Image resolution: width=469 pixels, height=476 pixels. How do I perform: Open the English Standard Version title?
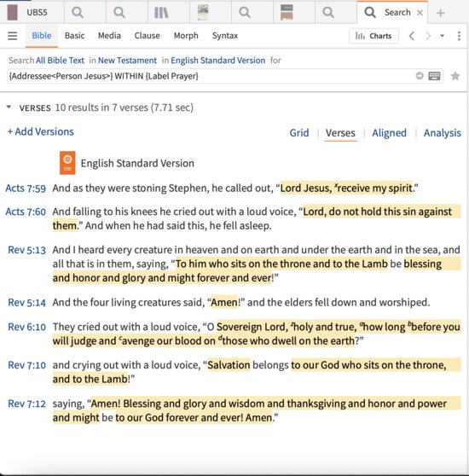[x=137, y=163]
